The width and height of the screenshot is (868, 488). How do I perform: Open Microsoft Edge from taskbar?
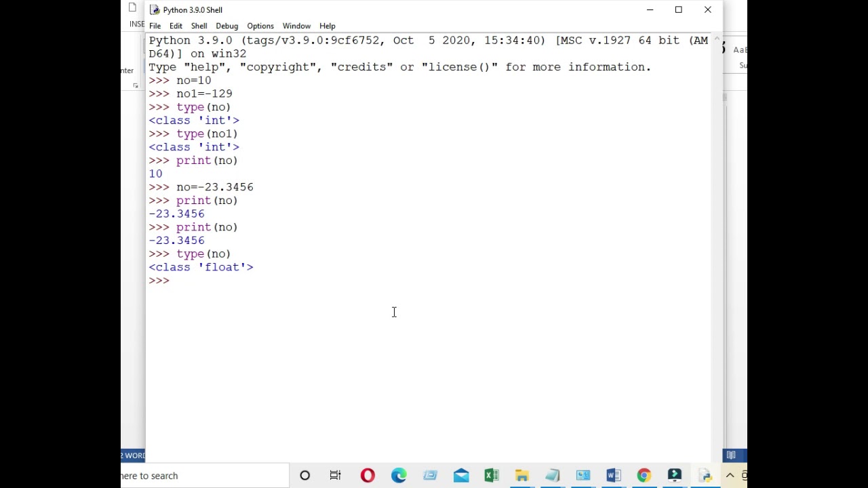399,476
